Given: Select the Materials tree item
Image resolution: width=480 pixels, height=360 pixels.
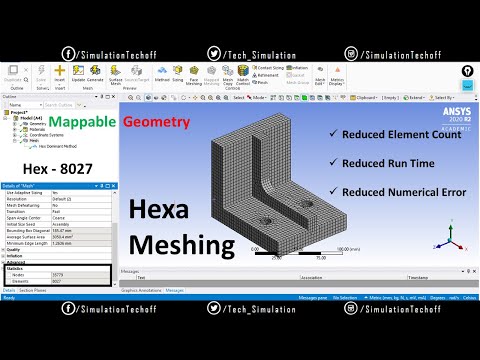Looking at the screenshot, I should [37, 129].
